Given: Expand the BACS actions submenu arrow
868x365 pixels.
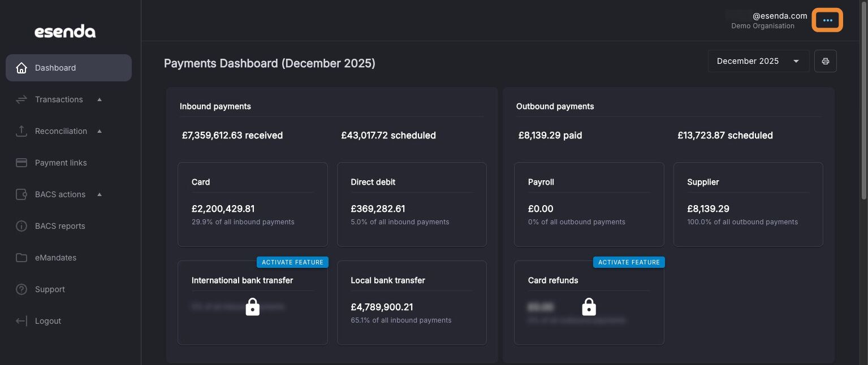Looking at the screenshot, I should [x=100, y=194].
